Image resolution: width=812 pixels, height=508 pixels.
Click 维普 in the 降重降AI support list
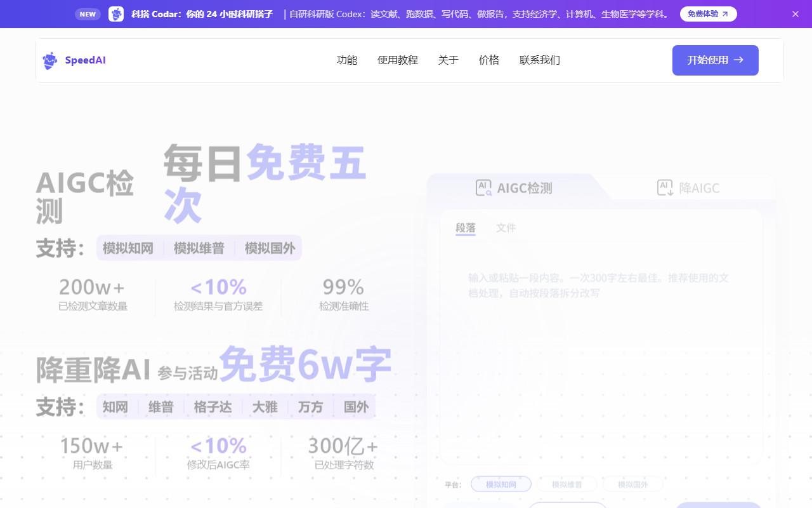161,407
